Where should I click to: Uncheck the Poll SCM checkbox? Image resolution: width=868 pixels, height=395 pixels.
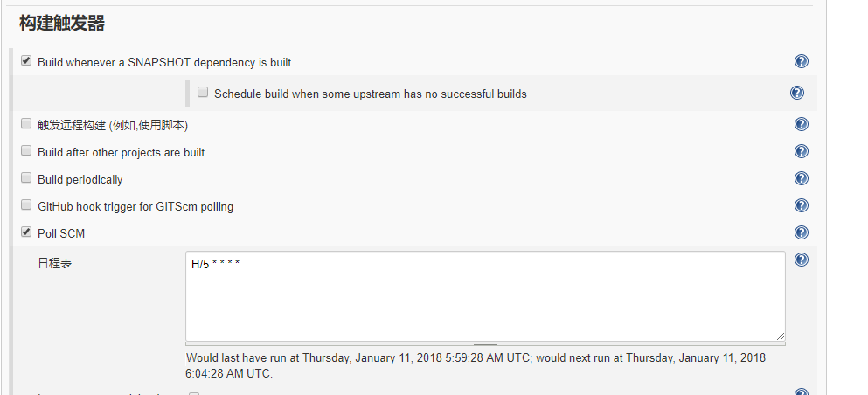26,232
